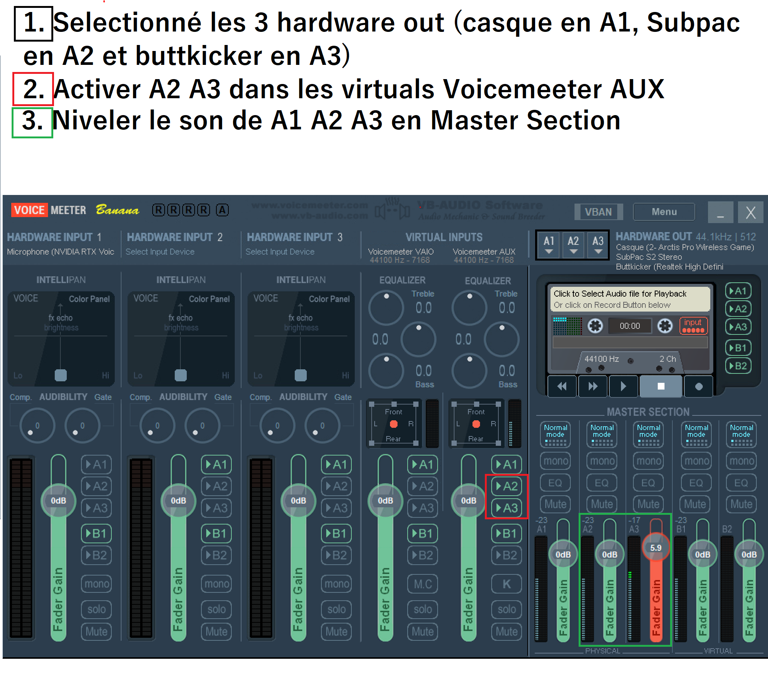Open the A2 hardware out device dropdown
768x700 pixels.
[x=573, y=244]
